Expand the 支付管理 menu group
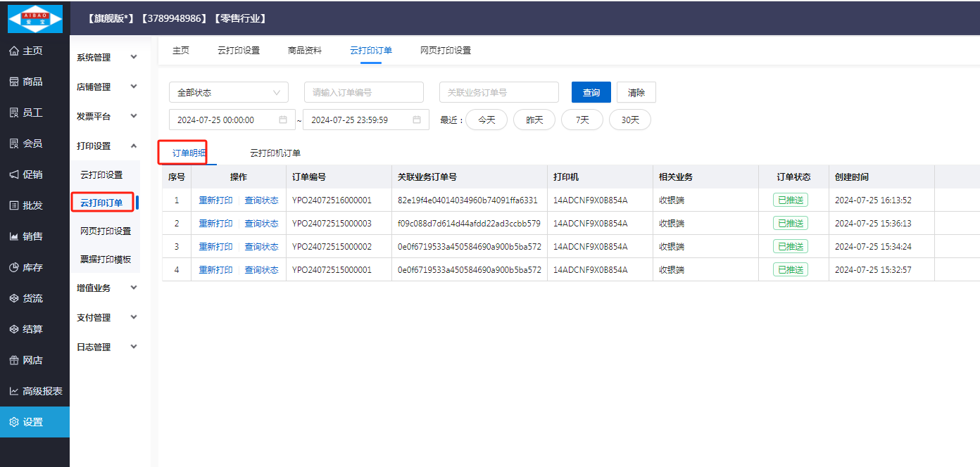The height and width of the screenshot is (467, 980). point(106,318)
